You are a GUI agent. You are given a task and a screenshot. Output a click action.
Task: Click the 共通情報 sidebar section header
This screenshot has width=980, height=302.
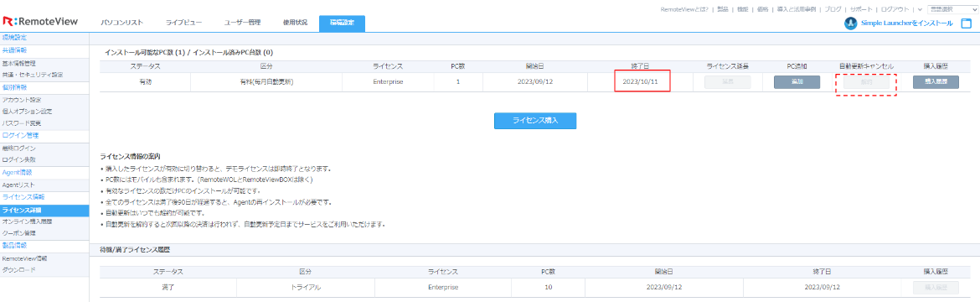(x=14, y=50)
